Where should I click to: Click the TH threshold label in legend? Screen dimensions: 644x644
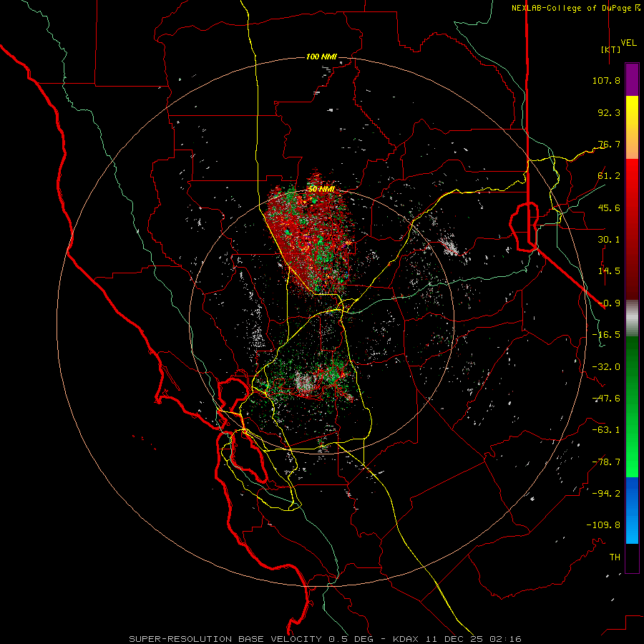click(615, 557)
